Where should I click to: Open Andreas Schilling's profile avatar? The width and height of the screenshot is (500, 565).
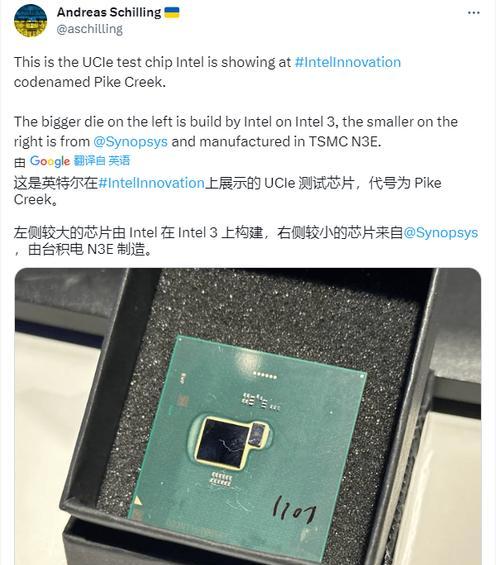[31, 21]
